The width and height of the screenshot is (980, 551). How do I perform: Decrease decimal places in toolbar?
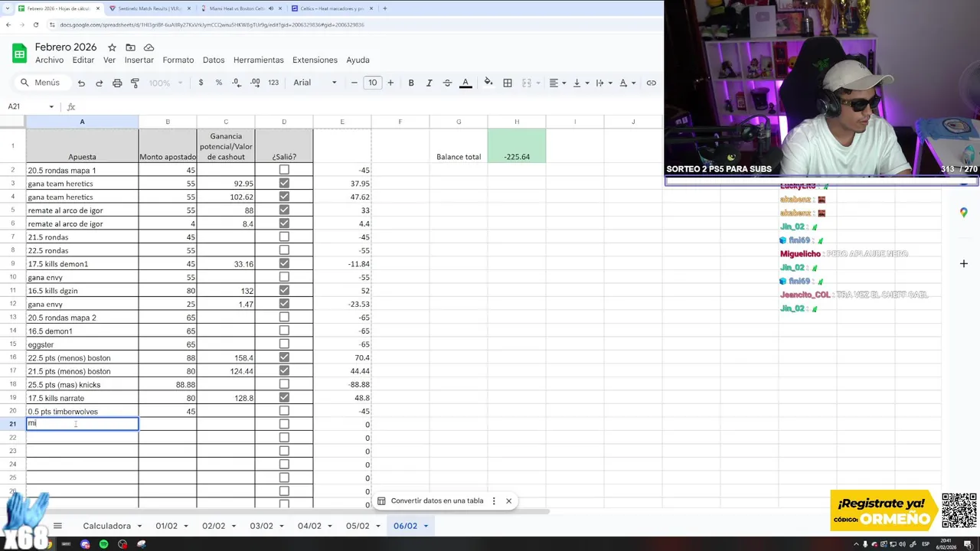pos(237,83)
